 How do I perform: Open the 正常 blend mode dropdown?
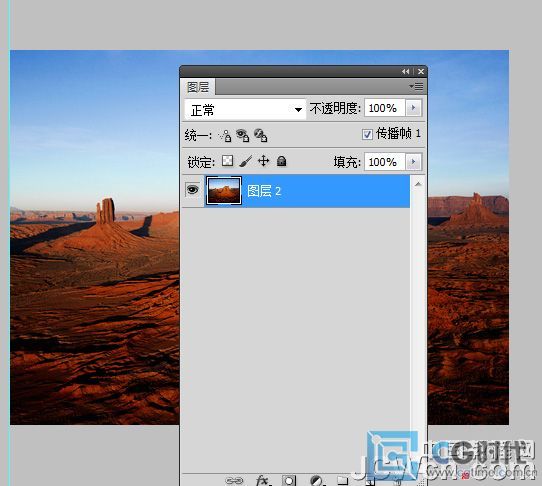click(x=245, y=110)
